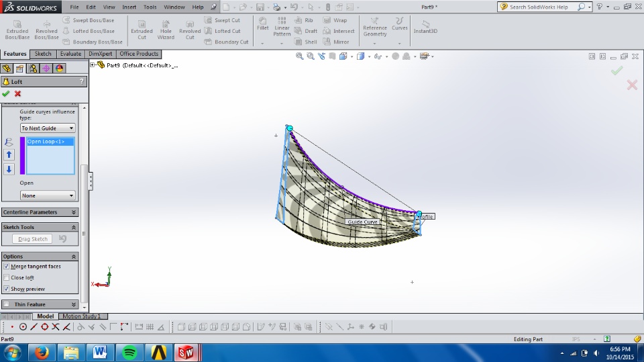Select Open Loop<1> in guide curves list
Viewport: 644px width, 362px height.
point(50,142)
